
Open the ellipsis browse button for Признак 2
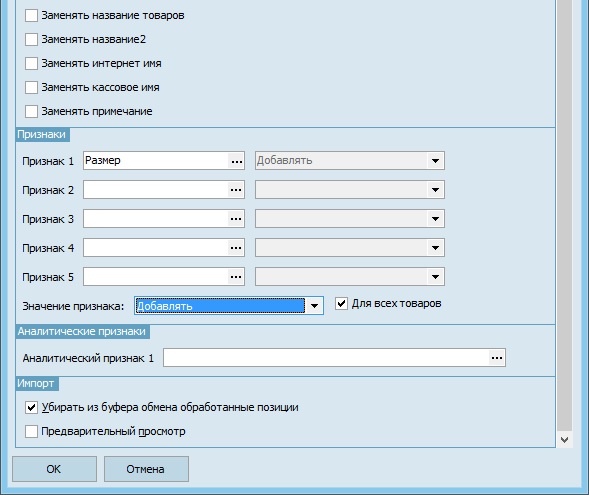[236, 190]
